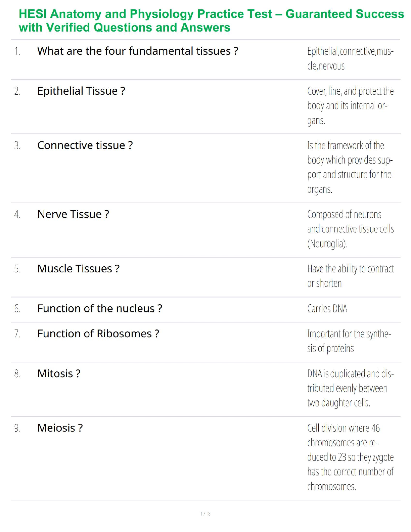Click 'Function of the nucleus ?' question
Viewport: 411px width, 532px height.
coord(100,309)
